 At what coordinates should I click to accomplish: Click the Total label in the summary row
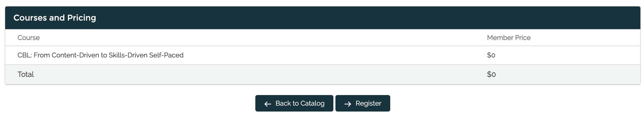(x=26, y=74)
